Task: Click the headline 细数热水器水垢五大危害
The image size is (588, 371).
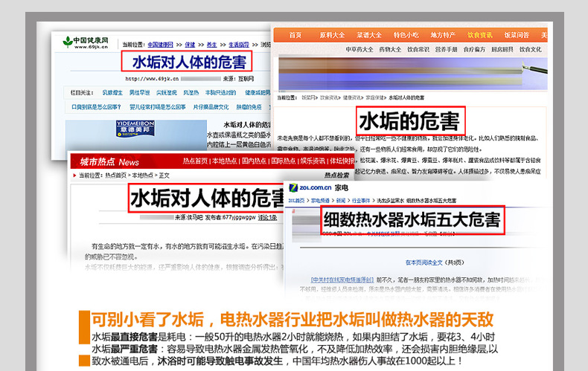Action: click(x=412, y=220)
